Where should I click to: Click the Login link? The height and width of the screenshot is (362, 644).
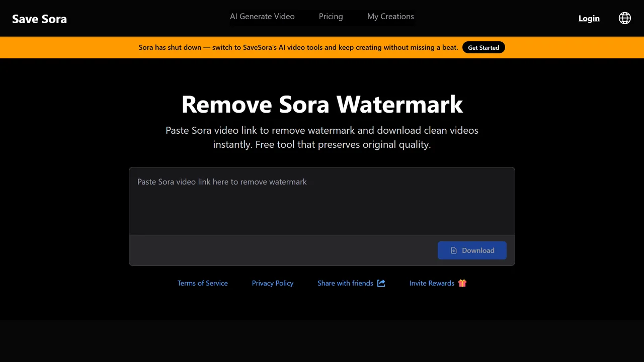(589, 19)
